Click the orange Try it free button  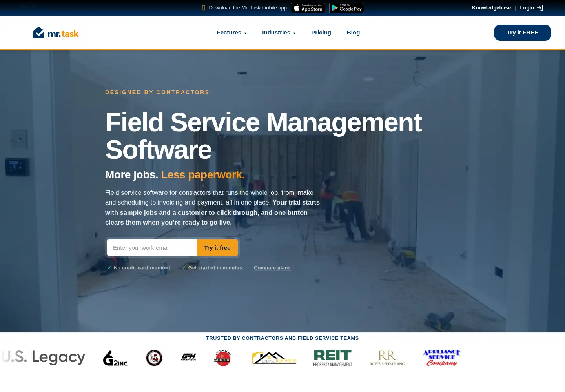(x=217, y=248)
